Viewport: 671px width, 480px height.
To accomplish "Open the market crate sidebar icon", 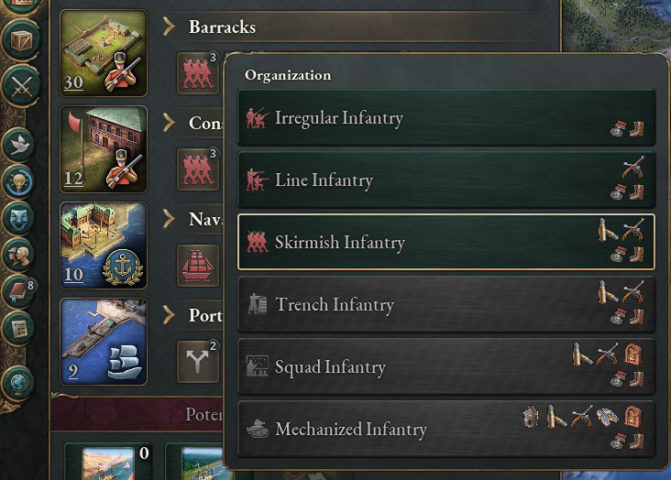I will pos(21,40).
